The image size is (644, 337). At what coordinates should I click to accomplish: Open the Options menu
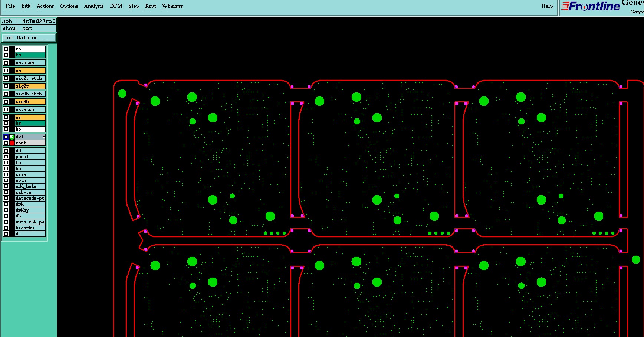coord(69,6)
